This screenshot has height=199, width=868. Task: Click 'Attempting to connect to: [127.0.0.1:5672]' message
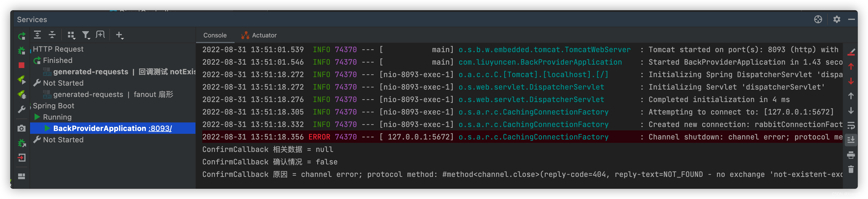(741, 112)
